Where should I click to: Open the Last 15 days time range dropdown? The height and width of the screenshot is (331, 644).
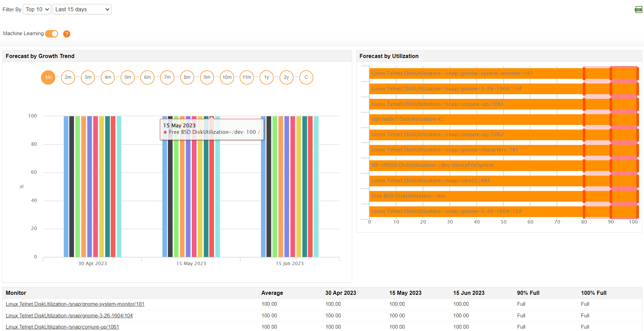tap(82, 9)
